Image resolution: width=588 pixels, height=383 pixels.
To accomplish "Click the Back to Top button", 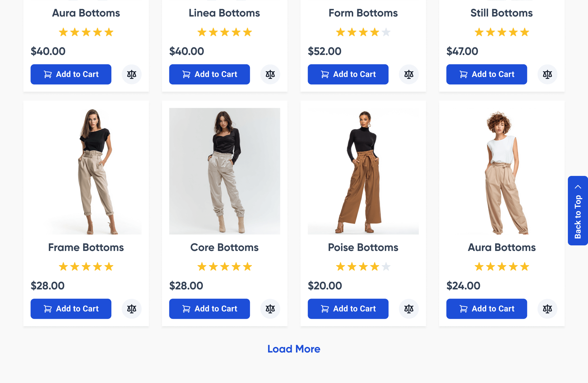I will coord(578,211).
